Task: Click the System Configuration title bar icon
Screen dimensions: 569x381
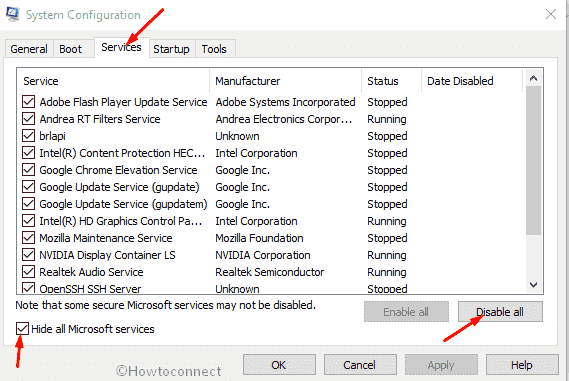Action: 13,14
